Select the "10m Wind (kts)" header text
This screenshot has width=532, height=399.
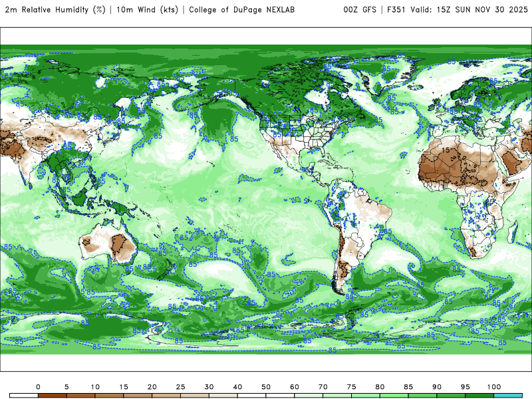tap(147, 10)
